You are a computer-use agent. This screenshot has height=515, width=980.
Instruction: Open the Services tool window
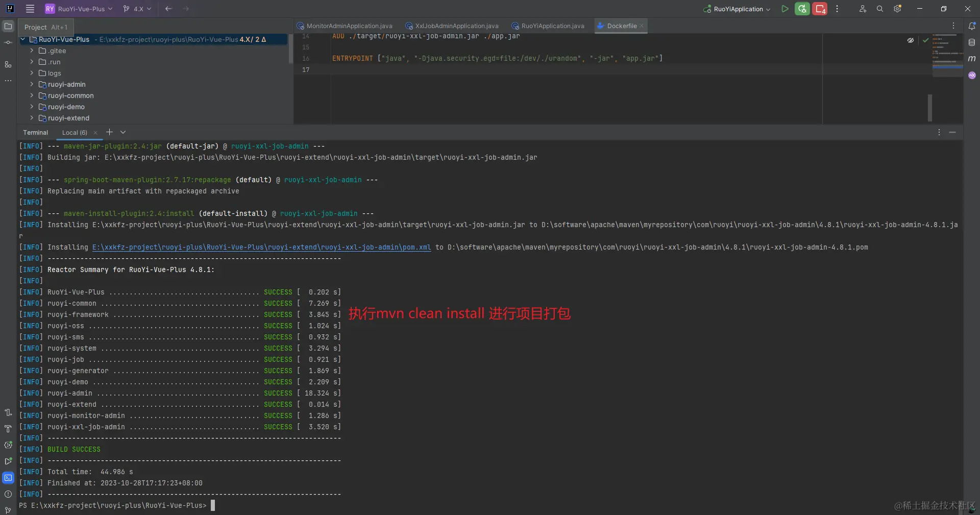coord(8,445)
